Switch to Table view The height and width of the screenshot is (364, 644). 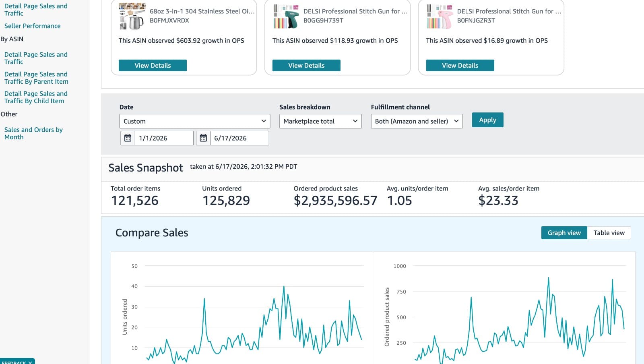click(609, 233)
